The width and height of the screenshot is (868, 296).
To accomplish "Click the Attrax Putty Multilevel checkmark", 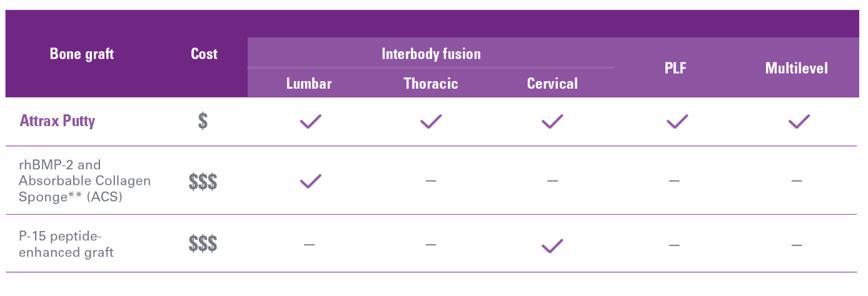I will 799,121.
